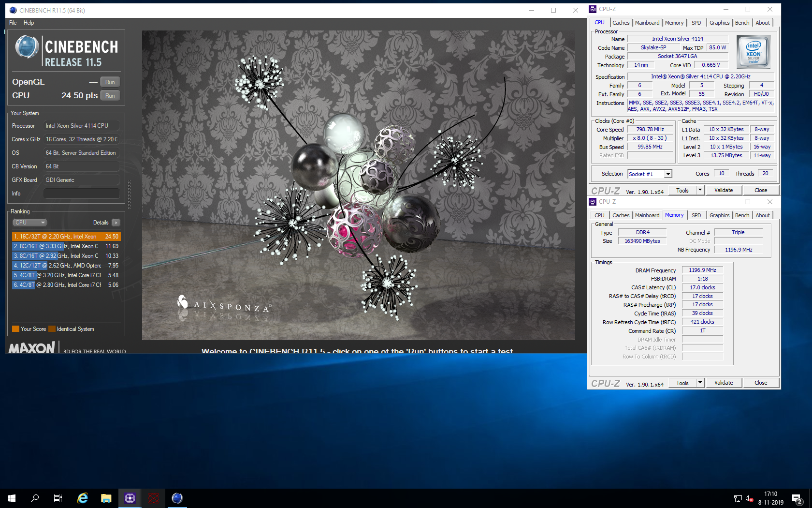Click Validate in upper CPU-Z
Screen dimensions: 812x508
pos(724,191)
